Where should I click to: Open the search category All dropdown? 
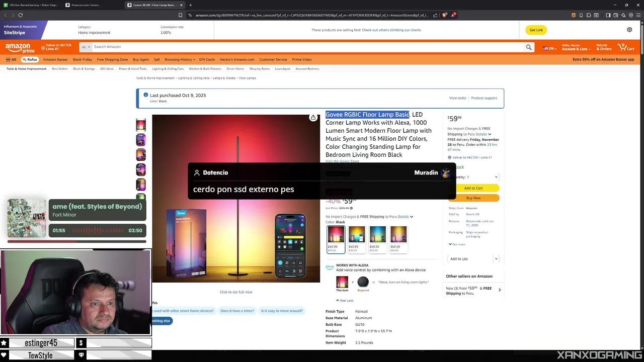86,47
